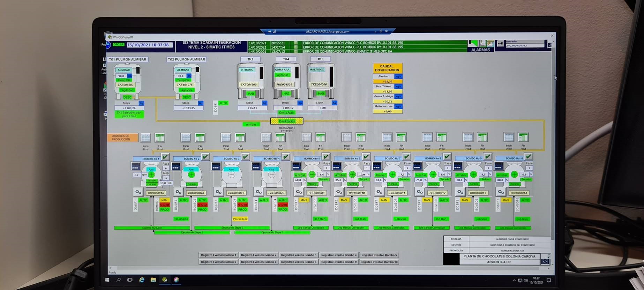Toggle the check mark box of Bombo 3

246,157
